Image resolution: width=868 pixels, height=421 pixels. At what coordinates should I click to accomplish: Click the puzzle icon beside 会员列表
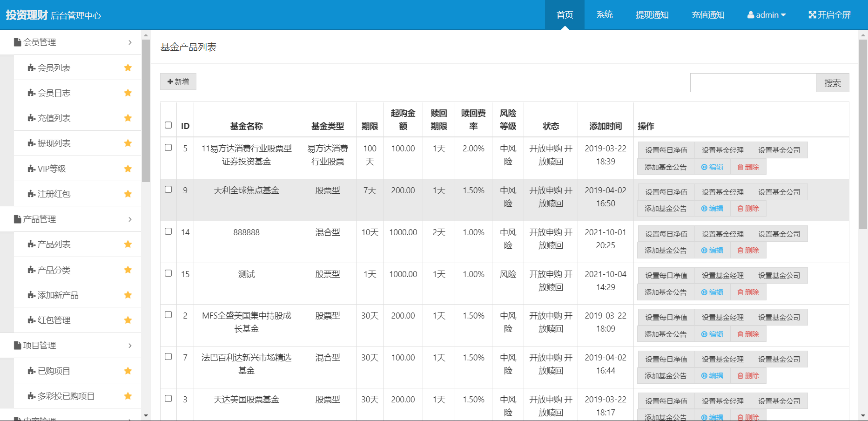point(32,68)
